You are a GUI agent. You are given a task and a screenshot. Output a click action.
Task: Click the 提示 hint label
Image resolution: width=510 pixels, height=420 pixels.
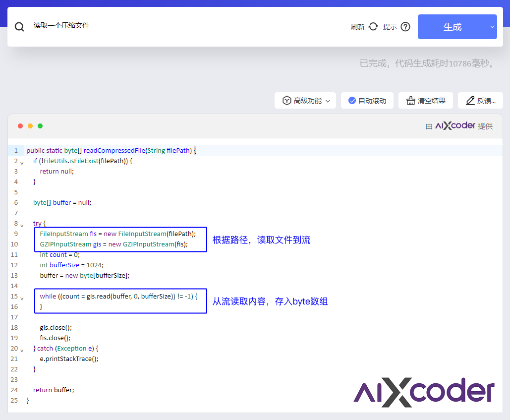click(390, 27)
